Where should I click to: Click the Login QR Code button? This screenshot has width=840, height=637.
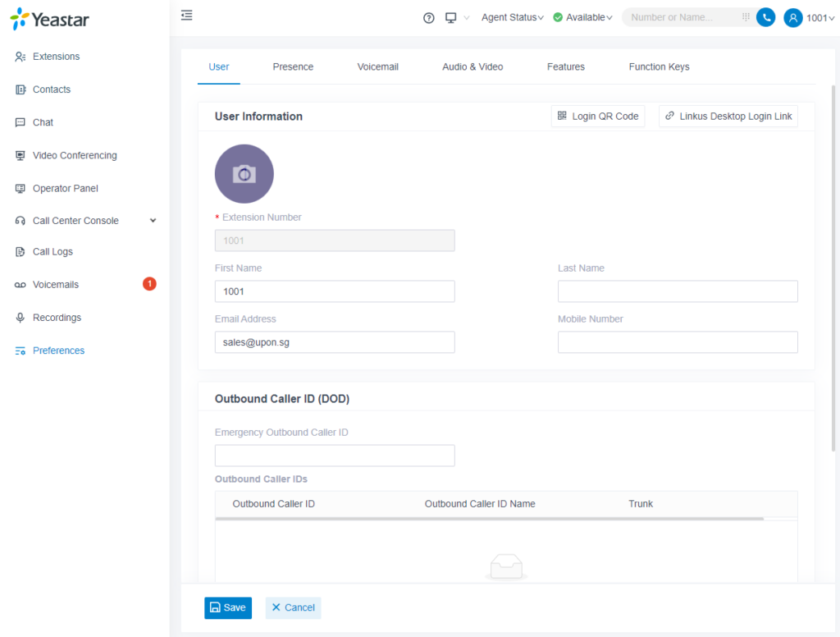pyautogui.click(x=597, y=117)
